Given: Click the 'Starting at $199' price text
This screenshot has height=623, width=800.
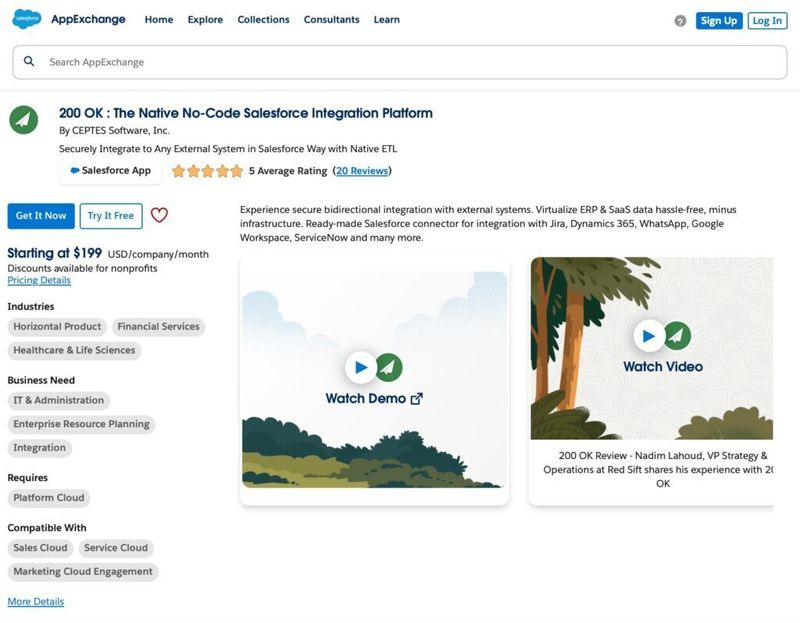Looking at the screenshot, I should click(x=55, y=253).
